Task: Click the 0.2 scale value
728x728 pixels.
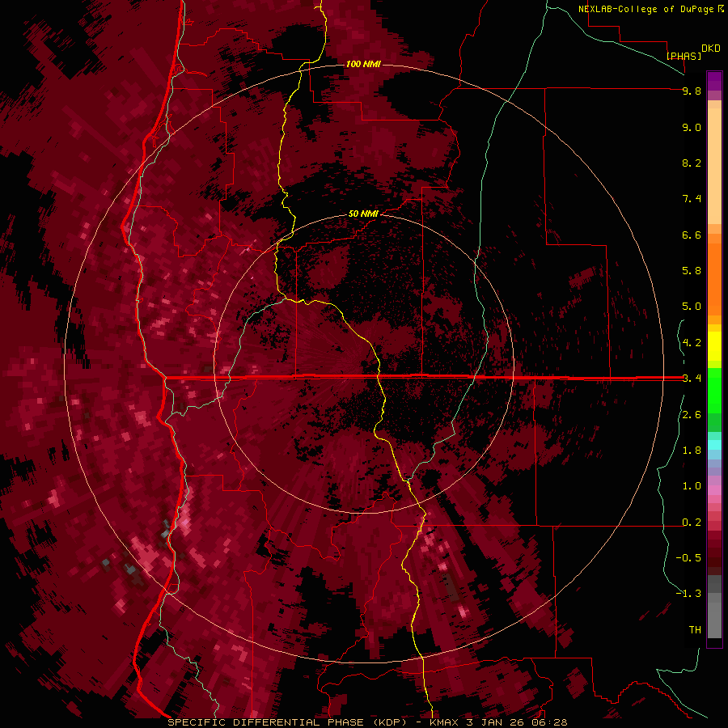Action: [x=692, y=523]
